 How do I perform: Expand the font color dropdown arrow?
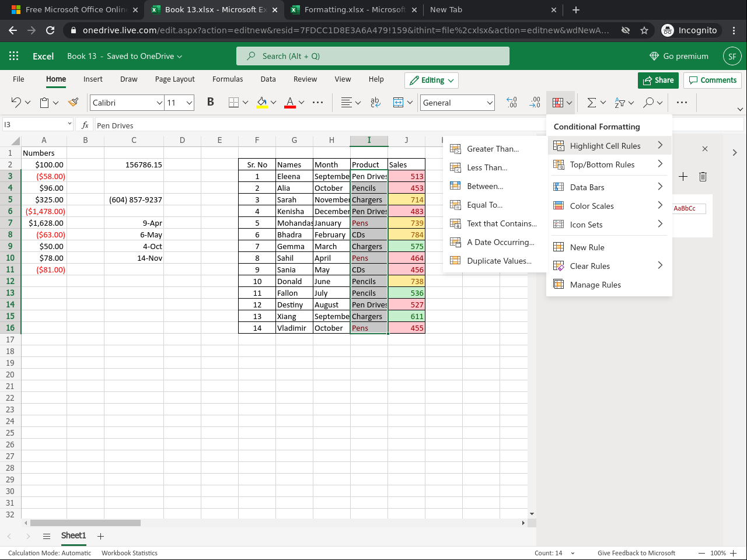click(x=302, y=103)
